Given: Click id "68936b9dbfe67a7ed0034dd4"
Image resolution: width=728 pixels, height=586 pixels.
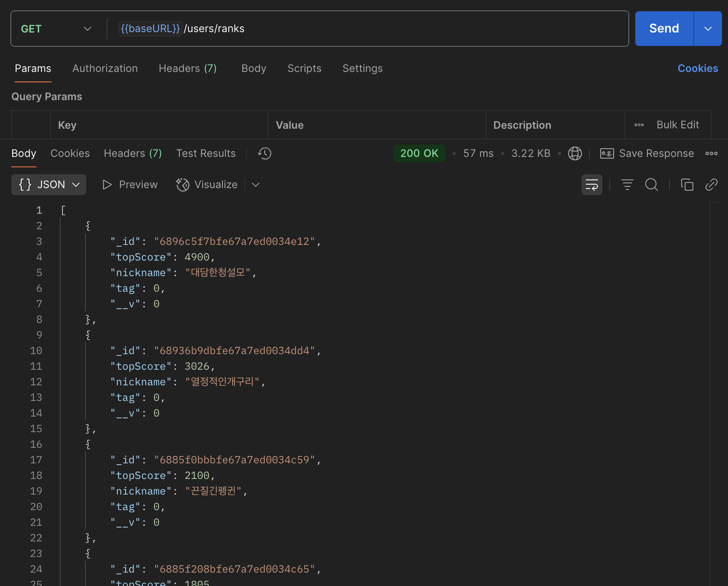Looking at the screenshot, I should coord(234,351).
